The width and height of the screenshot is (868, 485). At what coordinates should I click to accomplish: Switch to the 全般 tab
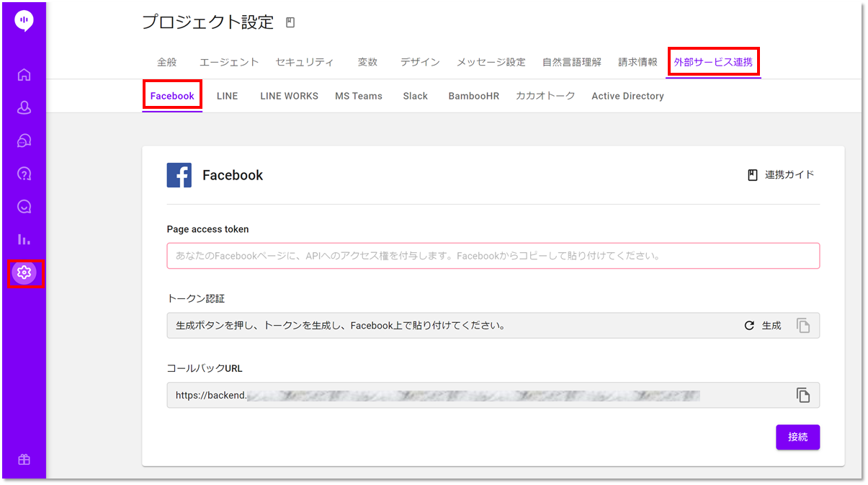[166, 62]
